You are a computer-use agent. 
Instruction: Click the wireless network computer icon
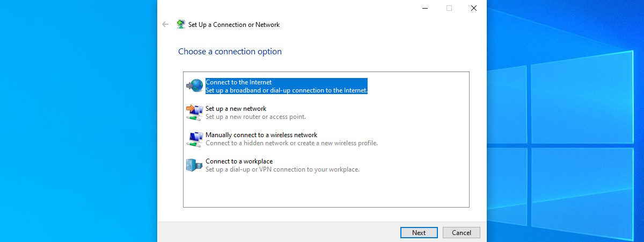(x=194, y=139)
